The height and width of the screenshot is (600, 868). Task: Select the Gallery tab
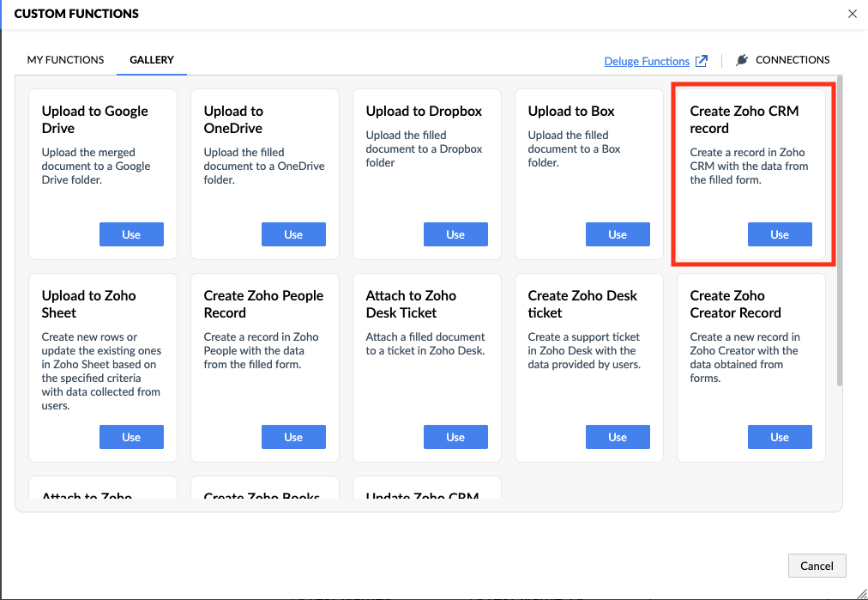coord(152,60)
